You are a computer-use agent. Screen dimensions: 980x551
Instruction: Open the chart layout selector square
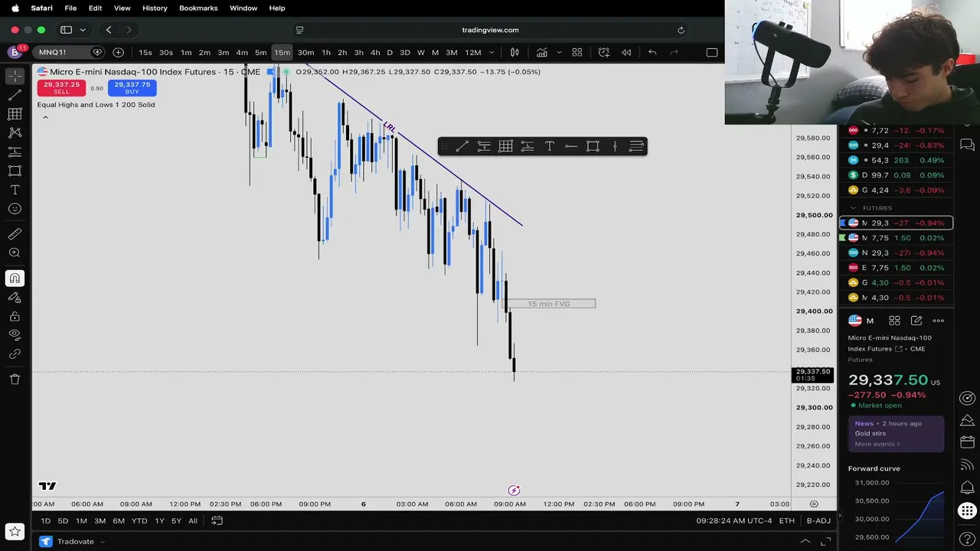coord(712,52)
